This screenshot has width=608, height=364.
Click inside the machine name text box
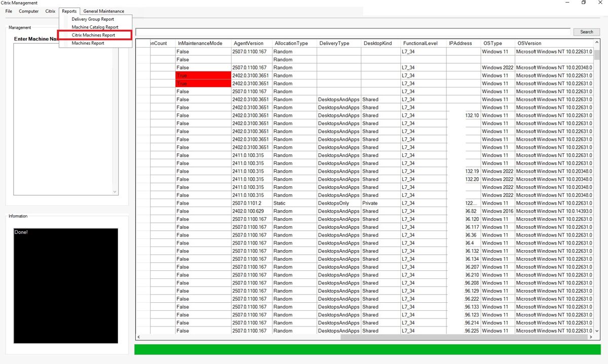pyautogui.click(x=62, y=119)
